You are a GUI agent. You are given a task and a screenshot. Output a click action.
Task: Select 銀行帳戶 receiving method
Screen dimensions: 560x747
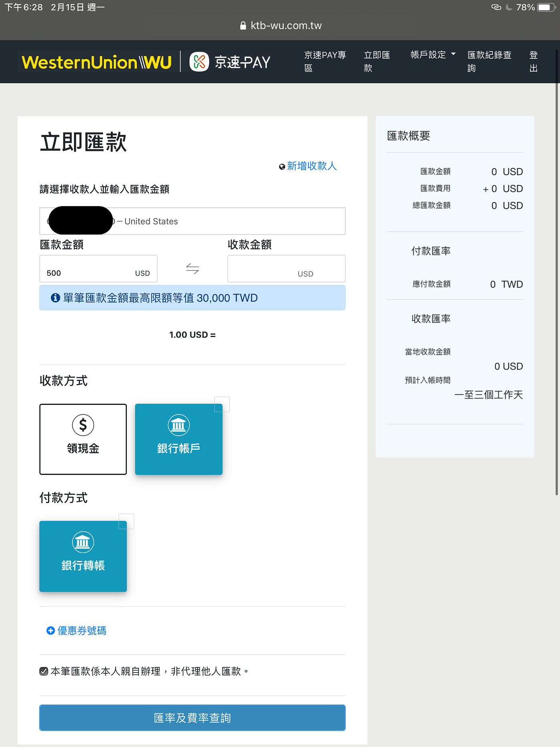[179, 439]
